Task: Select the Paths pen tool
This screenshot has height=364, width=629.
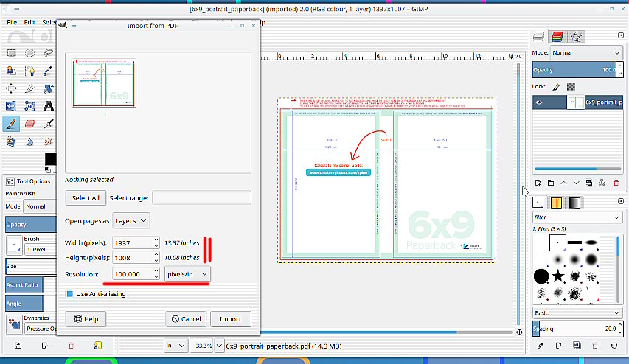Action: pyautogui.click(x=29, y=71)
